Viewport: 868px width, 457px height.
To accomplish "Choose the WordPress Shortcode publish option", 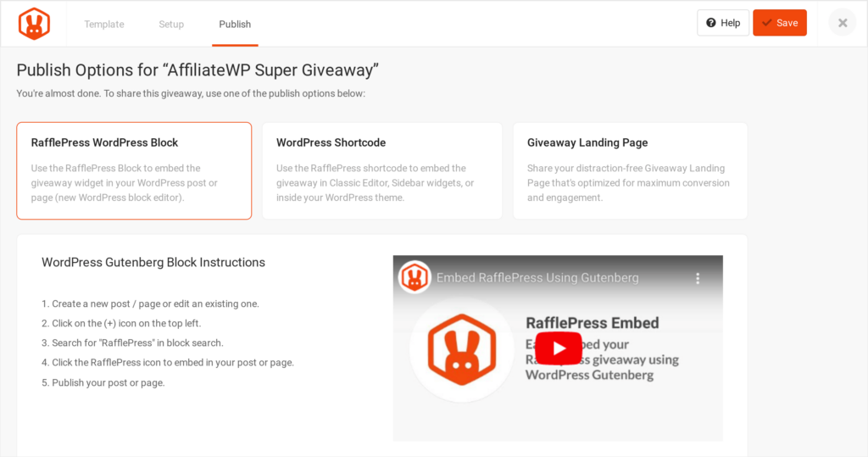I will pyautogui.click(x=382, y=170).
